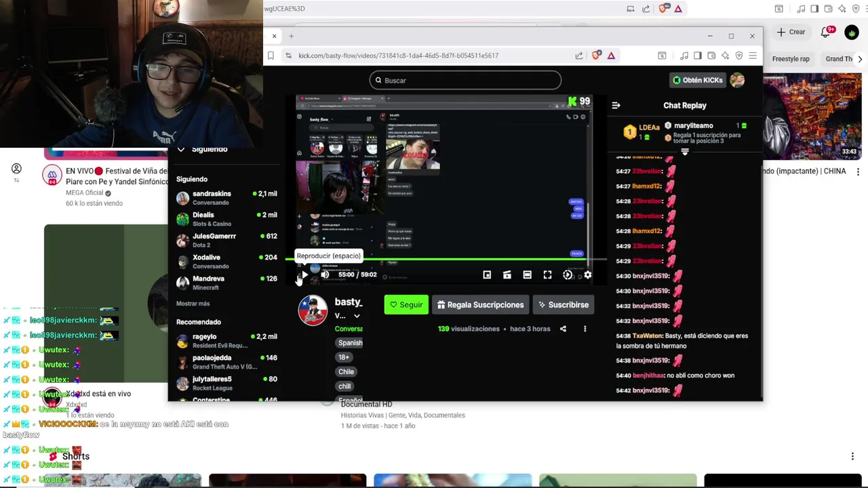Image resolution: width=868 pixels, height=488 pixels.
Task: Open options menu for China video
Action: tap(858, 172)
